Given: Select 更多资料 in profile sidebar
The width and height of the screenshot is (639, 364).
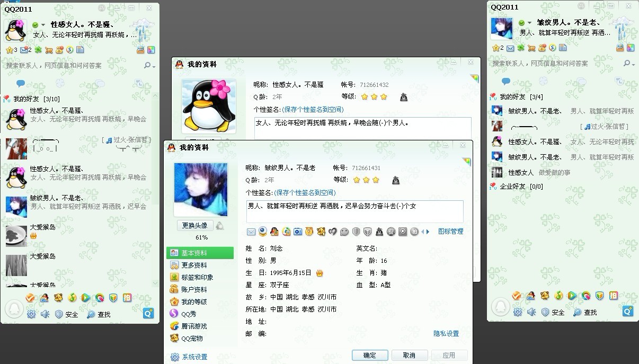Looking at the screenshot, I should (x=200, y=265).
